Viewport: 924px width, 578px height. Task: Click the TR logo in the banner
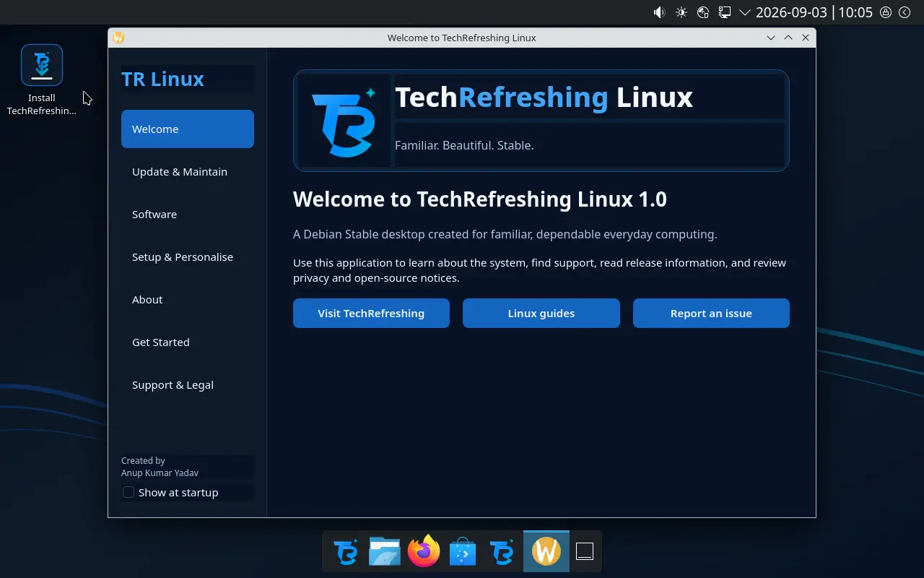(x=344, y=121)
